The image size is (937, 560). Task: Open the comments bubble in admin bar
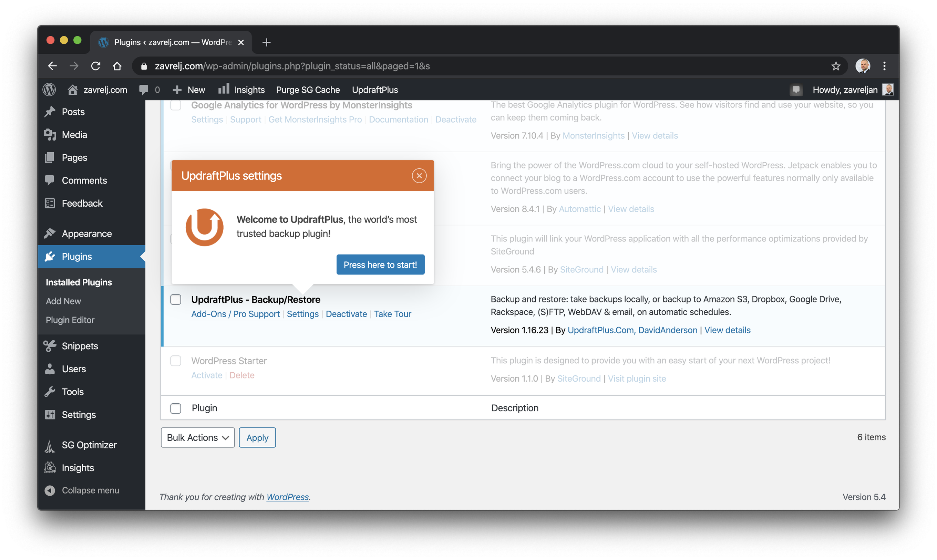click(x=150, y=90)
